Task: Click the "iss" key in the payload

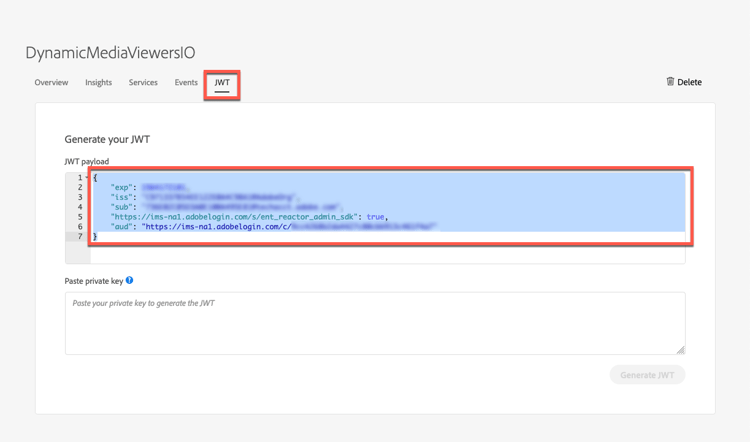Action: (x=124, y=197)
